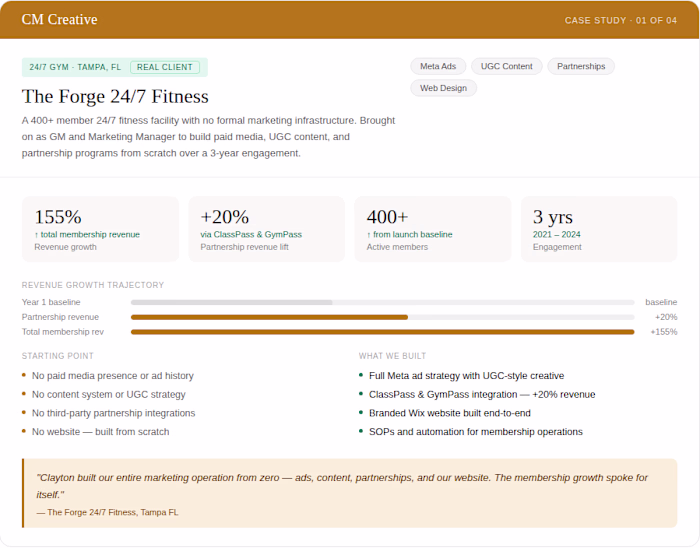Click 'No paid media presence or ad history'
The image size is (700, 548).
click(112, 376)
